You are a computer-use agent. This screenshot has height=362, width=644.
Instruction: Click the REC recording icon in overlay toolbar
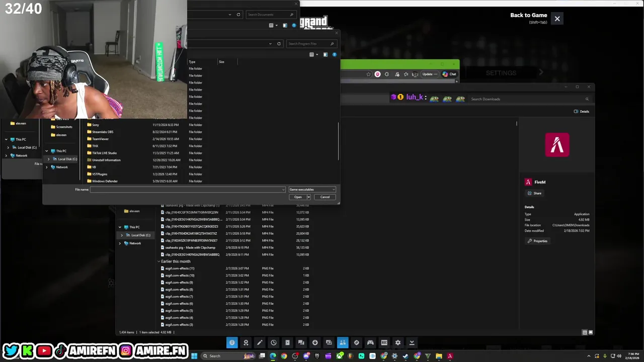(384, 342)
